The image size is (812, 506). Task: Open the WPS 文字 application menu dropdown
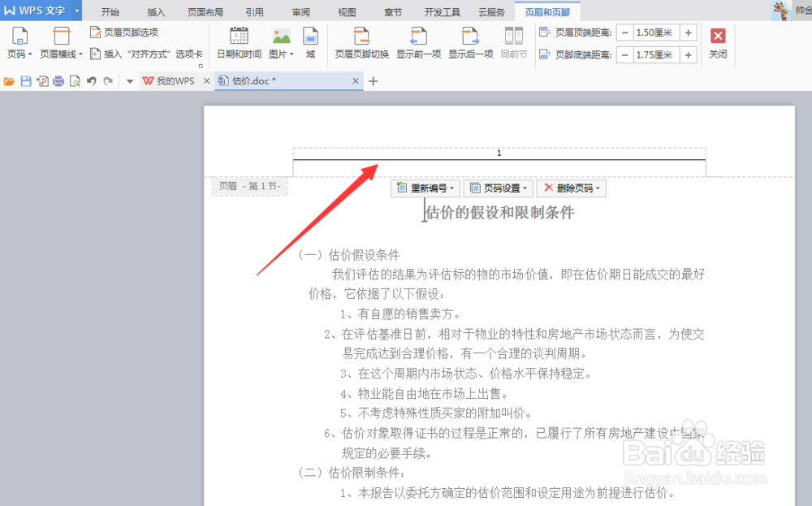point(76,11)
